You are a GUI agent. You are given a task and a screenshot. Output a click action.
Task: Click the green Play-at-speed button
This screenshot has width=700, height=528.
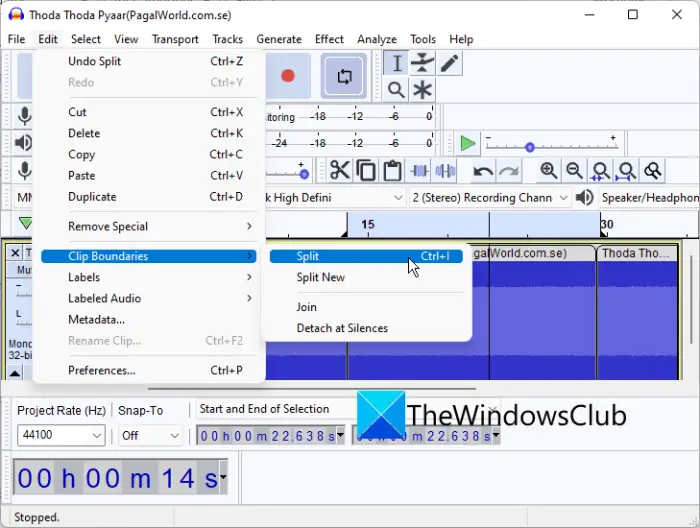click(x=467, y=143)
